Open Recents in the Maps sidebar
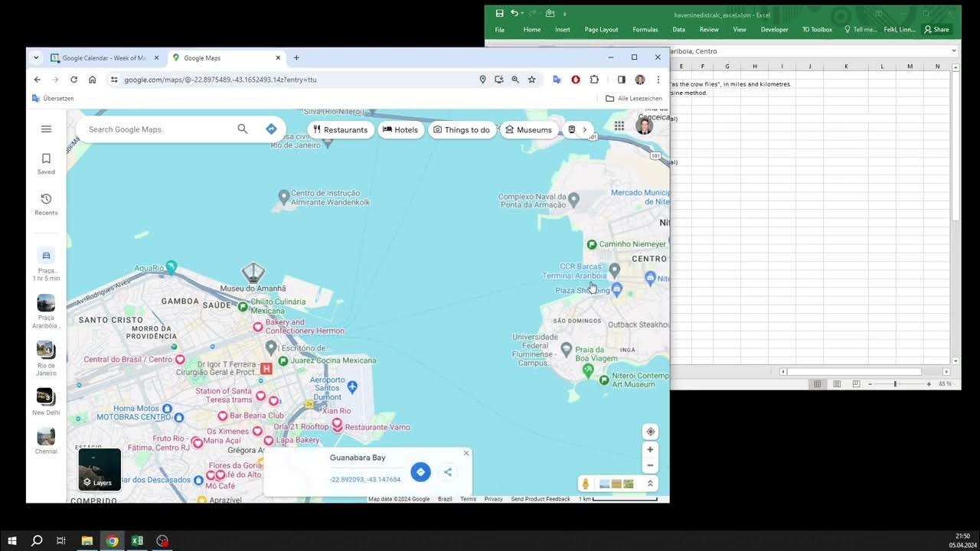Viewport: 980px width, 551px height. [x=46, y=204]
